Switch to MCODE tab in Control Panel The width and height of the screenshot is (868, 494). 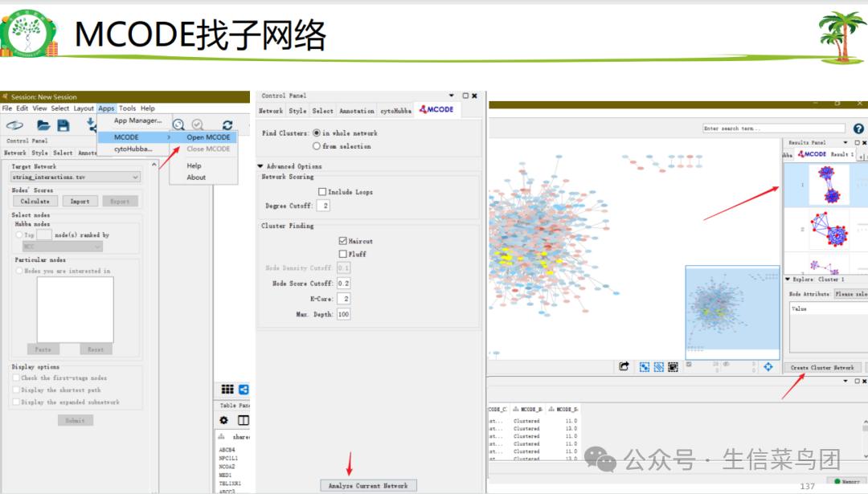(x=436, y=109)
